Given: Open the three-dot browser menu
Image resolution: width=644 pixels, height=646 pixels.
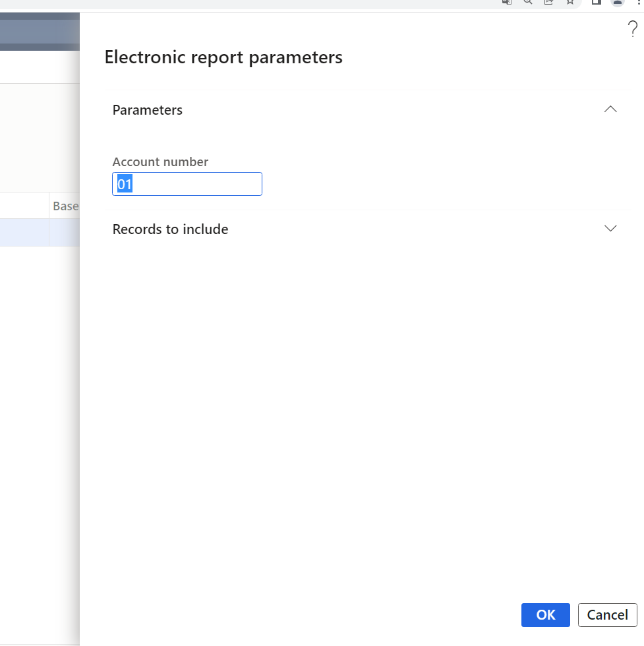Looking at the screenshot, I should pos(640,3).
